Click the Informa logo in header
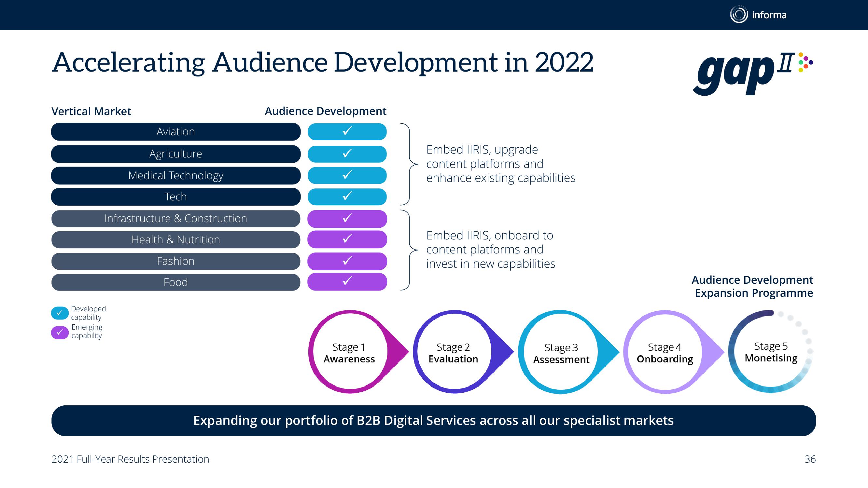The image size is (868, 488). click(x=758, y=15)
